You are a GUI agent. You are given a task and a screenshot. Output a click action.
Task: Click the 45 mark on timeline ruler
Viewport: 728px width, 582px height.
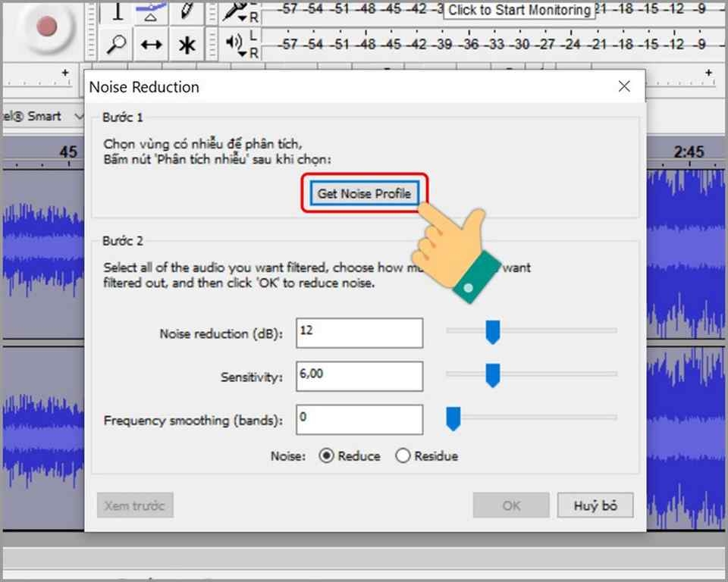[68, 152]
